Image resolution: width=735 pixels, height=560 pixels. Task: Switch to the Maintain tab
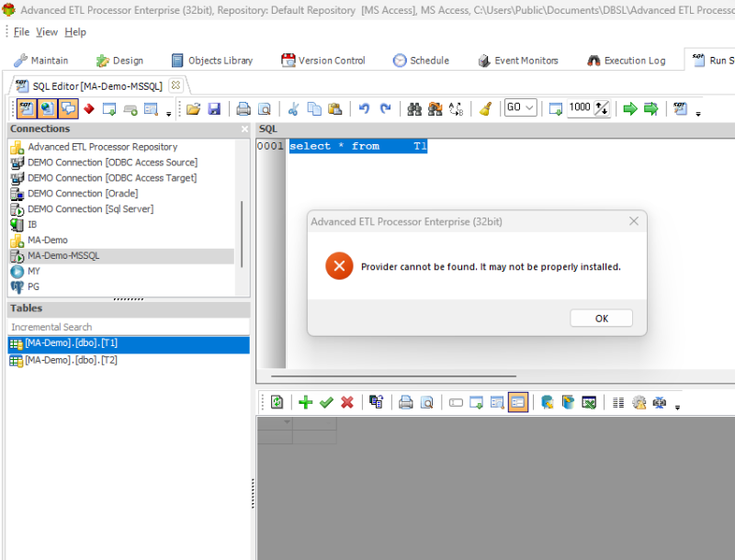point(41,61)
